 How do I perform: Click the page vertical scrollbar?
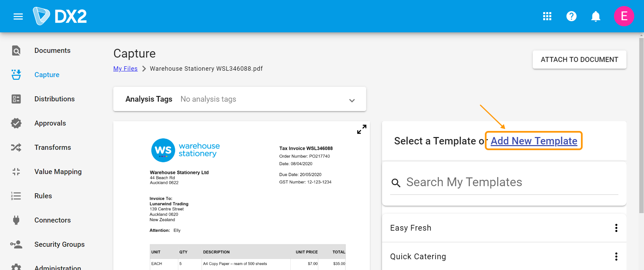click(641, 125)
